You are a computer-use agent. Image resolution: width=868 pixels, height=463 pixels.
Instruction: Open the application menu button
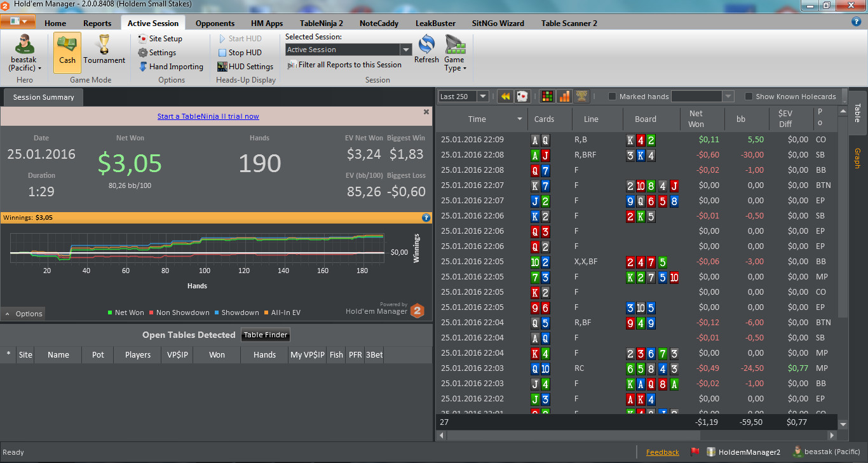[x=18, y=22]
